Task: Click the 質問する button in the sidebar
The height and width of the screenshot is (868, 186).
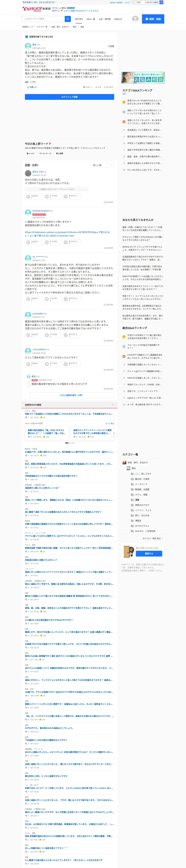Action: (149, 553)
